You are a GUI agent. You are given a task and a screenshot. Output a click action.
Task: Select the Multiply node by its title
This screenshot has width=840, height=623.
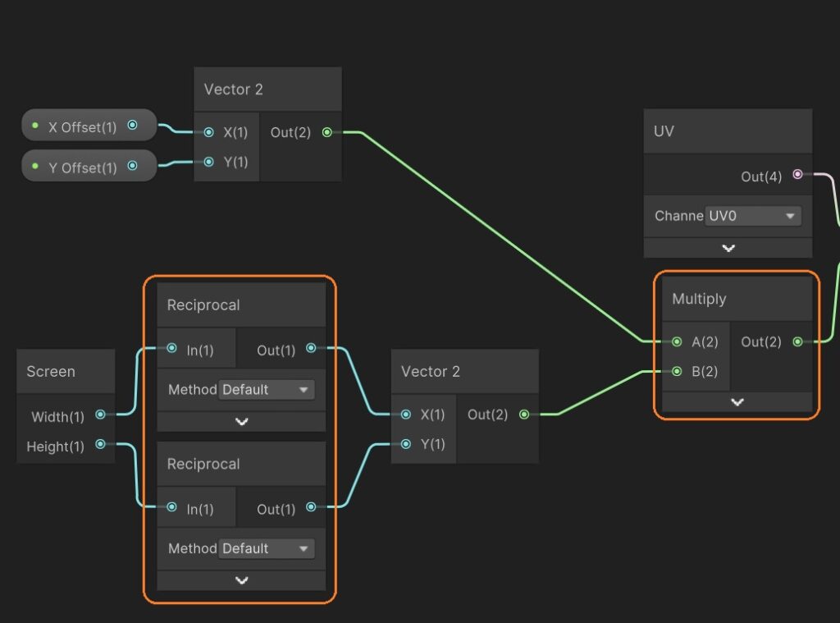[x=699, y=299]
